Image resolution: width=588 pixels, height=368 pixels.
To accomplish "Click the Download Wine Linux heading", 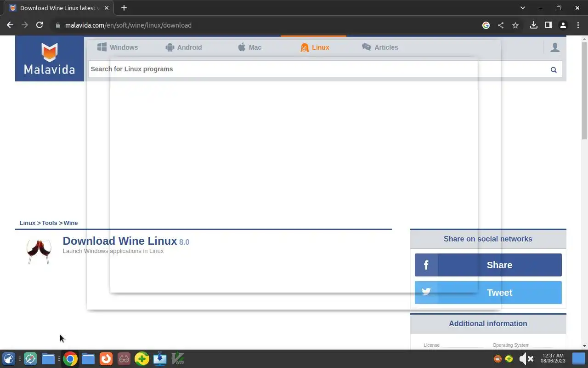I will [120, 241].
